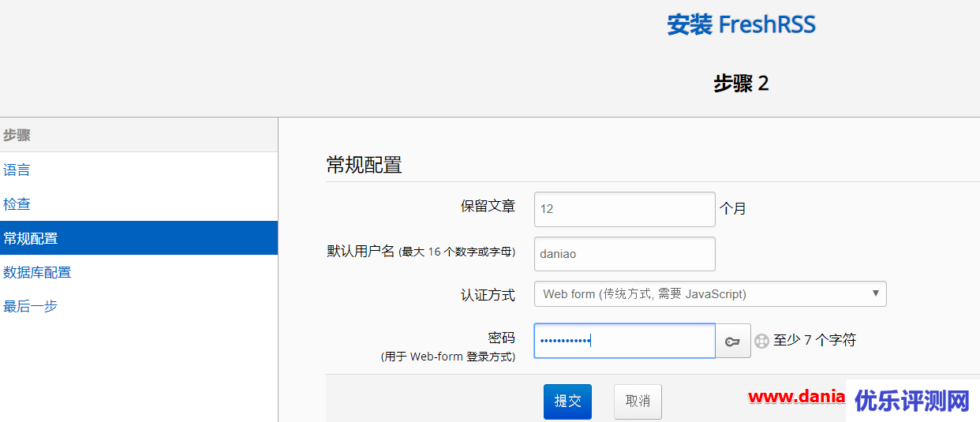Click the key icon to show password
The image size is (980, 422).
733,341
